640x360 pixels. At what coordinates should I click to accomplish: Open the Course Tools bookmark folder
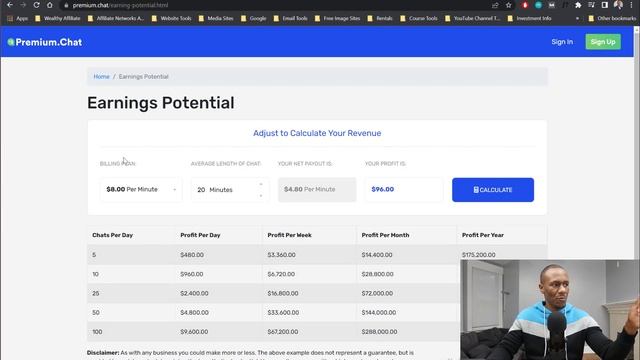419,18
